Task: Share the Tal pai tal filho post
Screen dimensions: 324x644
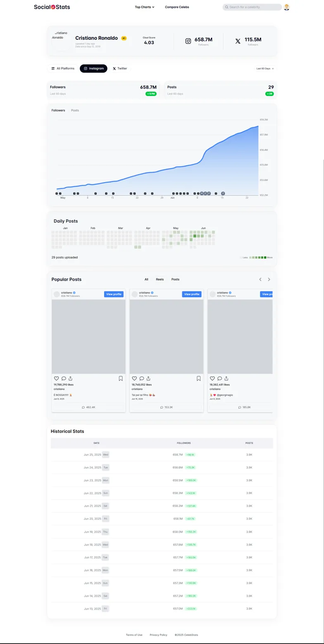Action: (x=148, y=378)
